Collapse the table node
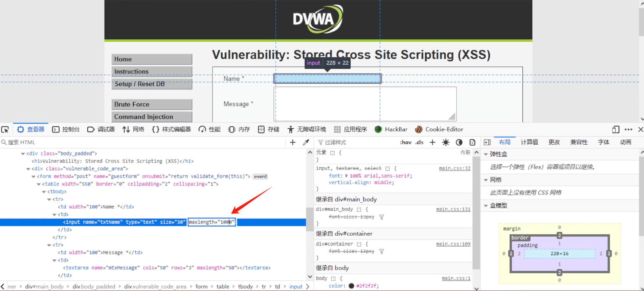Screen dimensions: 644x291 (39, 184)
